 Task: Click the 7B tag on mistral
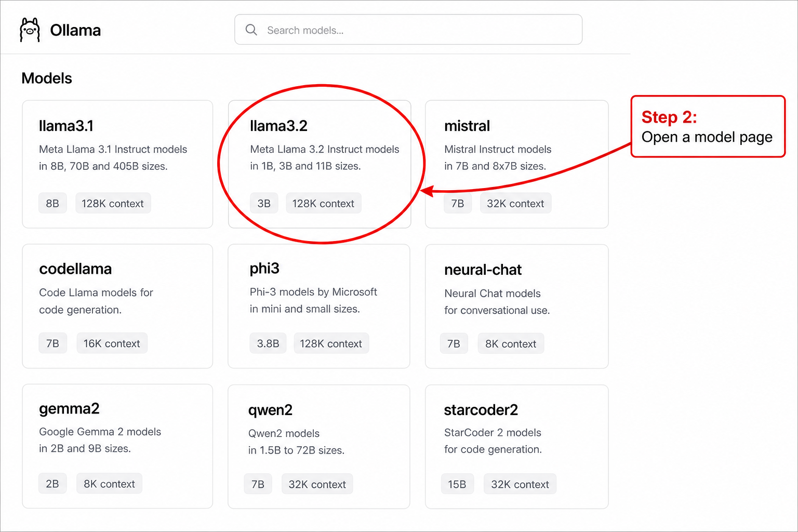pyautogui.click(x=458, y=203)
